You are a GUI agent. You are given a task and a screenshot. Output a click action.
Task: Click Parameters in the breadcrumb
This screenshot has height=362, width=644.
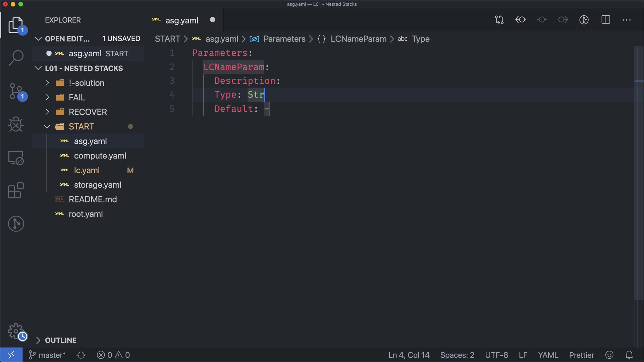[284, 39]
